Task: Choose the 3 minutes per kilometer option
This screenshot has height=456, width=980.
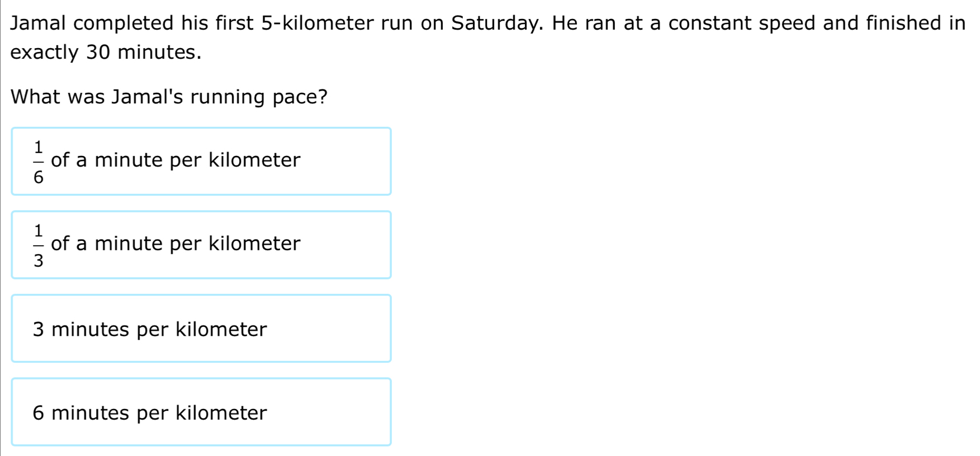Action: point(201,329)
